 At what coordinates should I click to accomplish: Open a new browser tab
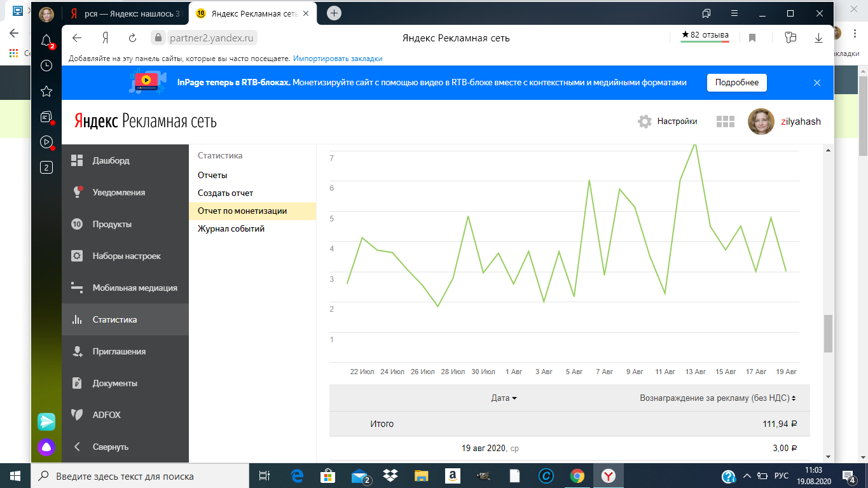(x=334, y=13)
